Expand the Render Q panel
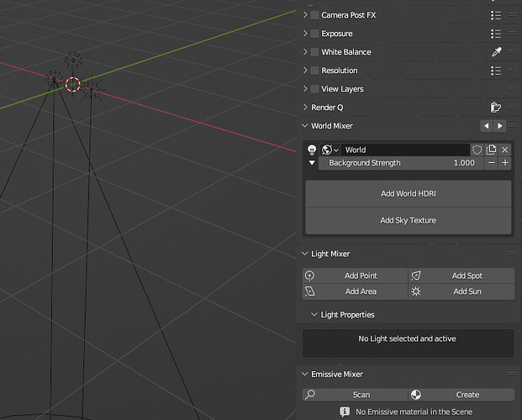The width and height of the screenshot is (522, 420). pos(305,108)
